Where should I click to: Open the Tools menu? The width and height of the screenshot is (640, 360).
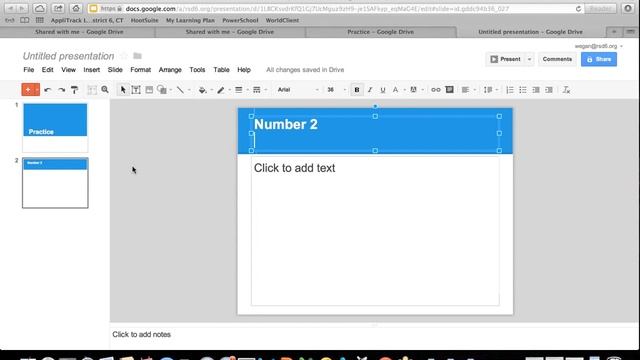[197, 70]
